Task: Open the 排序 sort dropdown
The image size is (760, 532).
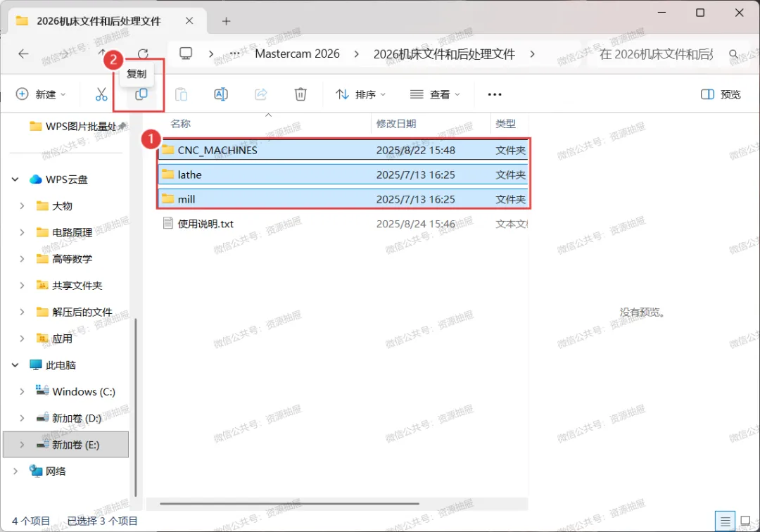Action: (360, 94)
